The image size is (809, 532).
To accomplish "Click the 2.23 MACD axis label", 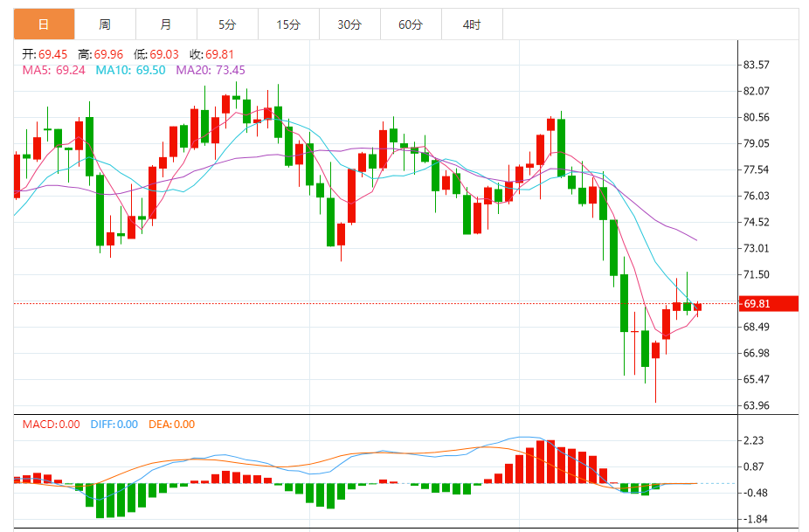I will pos(753,440).
